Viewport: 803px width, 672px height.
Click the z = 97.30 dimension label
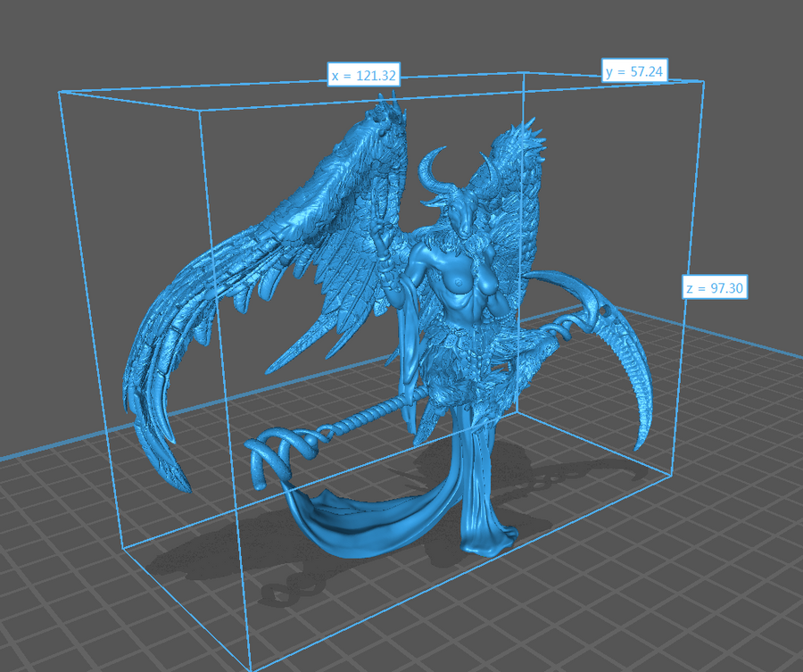pyautogui.click(x=715, y=288)
